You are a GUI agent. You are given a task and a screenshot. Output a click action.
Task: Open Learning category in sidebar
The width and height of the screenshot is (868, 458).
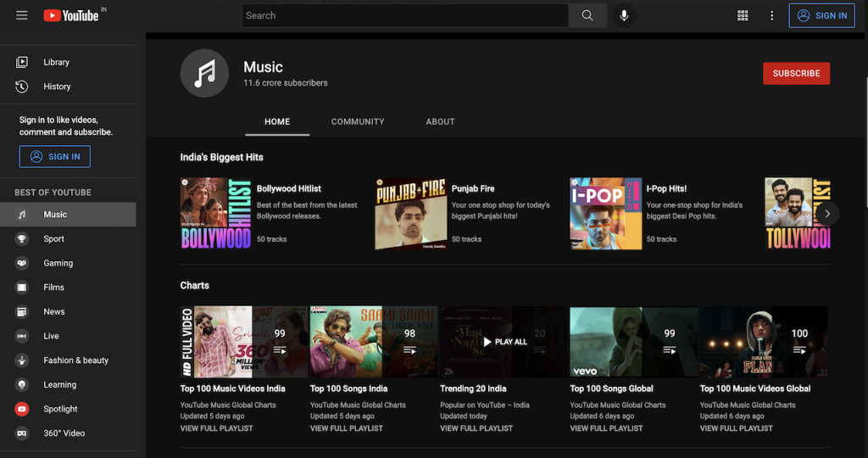pyautogui.click(x=68, y=385)
